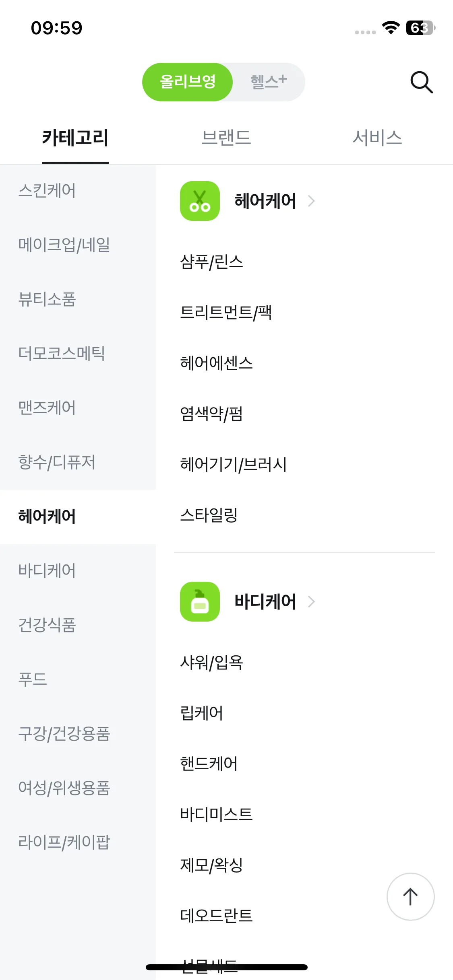Expand 헤어케어 section with chevron arrow
This screenshot has height=980, width=453.
(311, 201)
